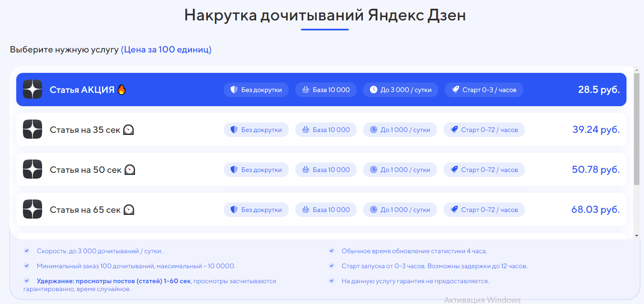Viewport: 644px width, 304px height.
Task: Click the service list scrollbar thumb
Action: (x=637, y=129)
